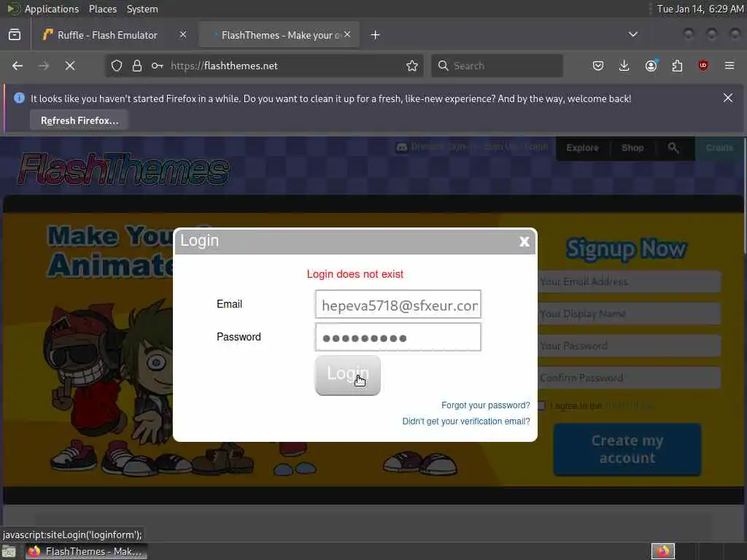Click the Create button in site header

pyautogui.click(x=719, y=147)
